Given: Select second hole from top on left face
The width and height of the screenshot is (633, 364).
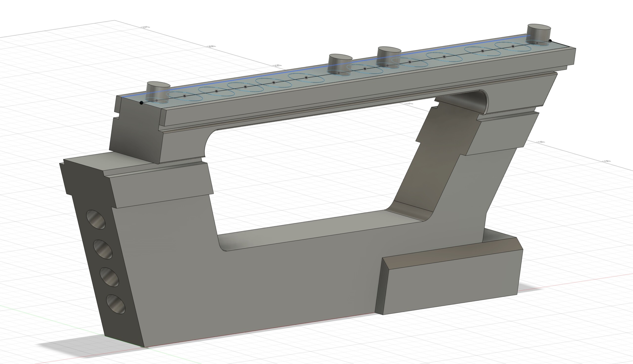Looking at the screenshot, I should (x=103, y=249).
